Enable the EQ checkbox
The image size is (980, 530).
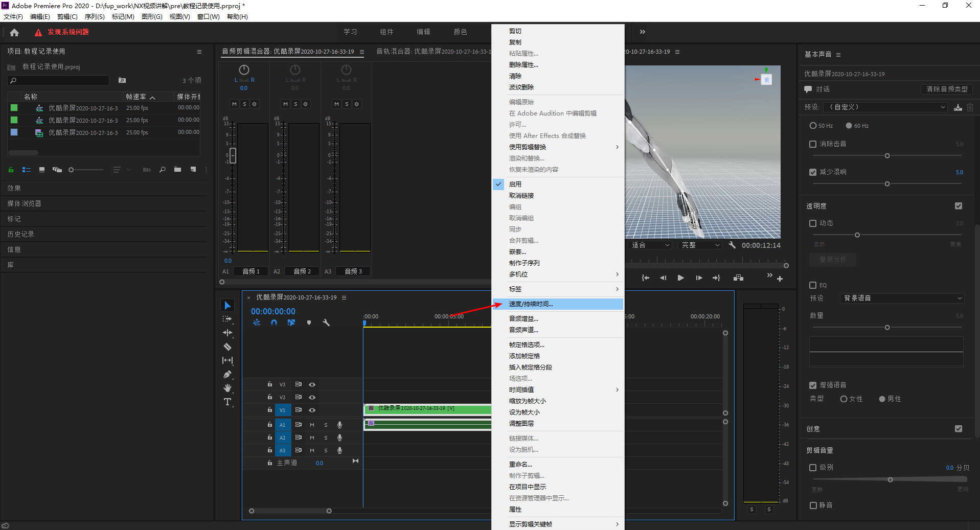click(813, 285)
